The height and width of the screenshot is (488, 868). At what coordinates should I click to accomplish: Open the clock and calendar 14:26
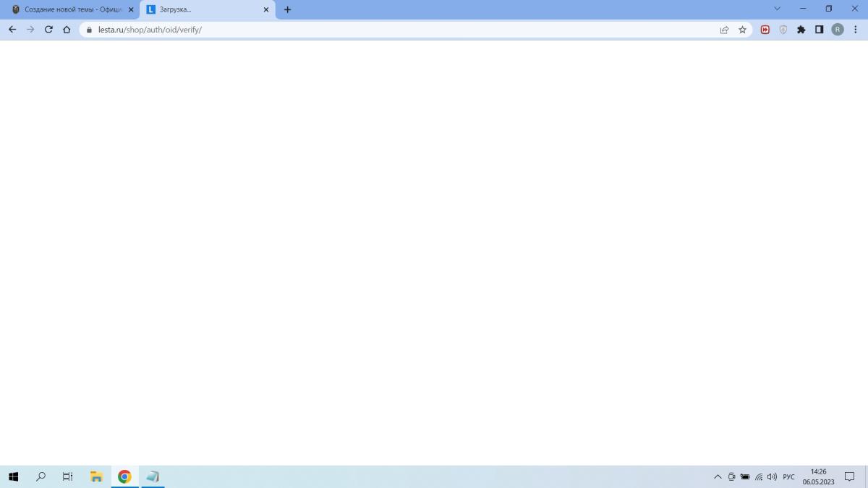pos(819,476)
